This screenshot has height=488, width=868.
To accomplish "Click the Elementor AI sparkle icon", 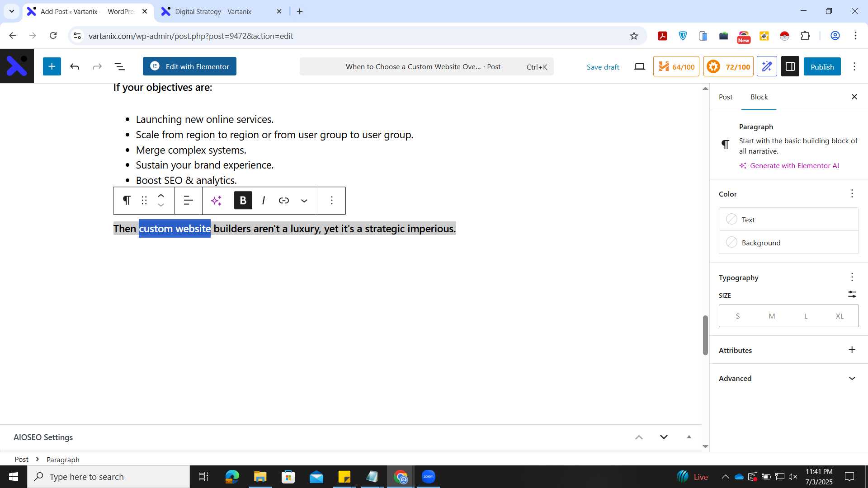I will pos(216,200).
